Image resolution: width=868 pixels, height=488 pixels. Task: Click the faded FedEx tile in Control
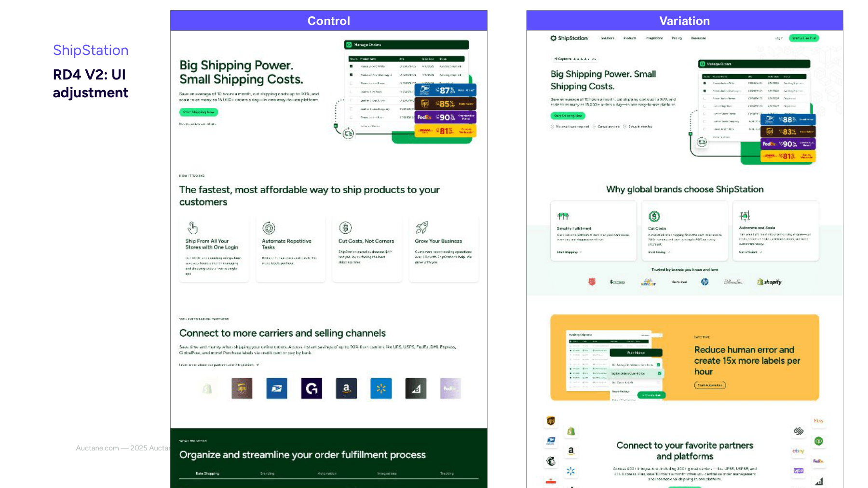[450, 388]
